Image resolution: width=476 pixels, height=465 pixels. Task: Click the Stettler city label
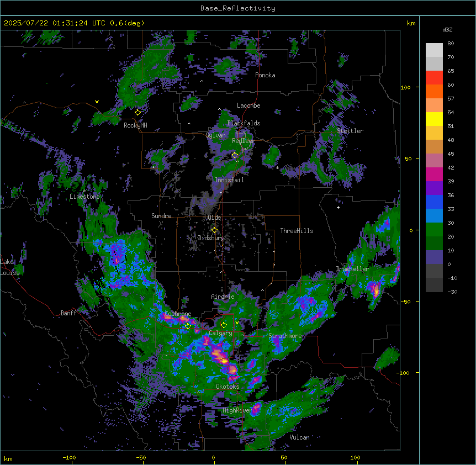point(350,131)
